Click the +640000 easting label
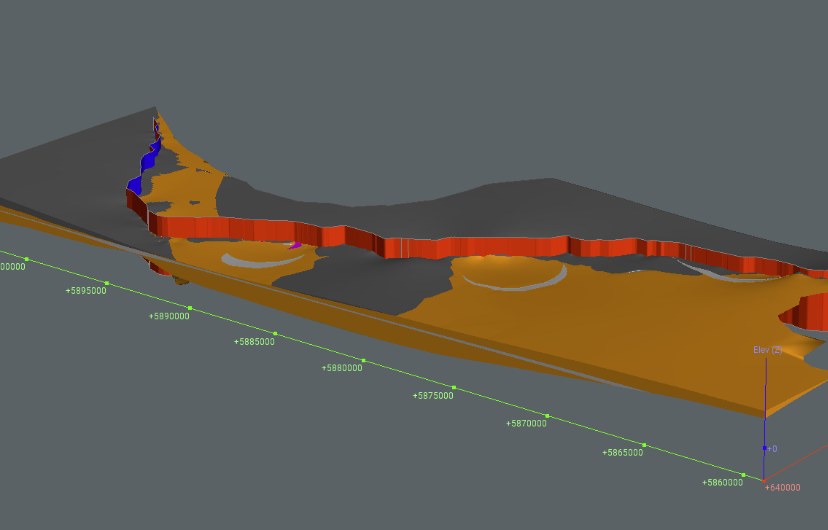The height and width of the screenshot is (530, 828). [x=782, y=488]
